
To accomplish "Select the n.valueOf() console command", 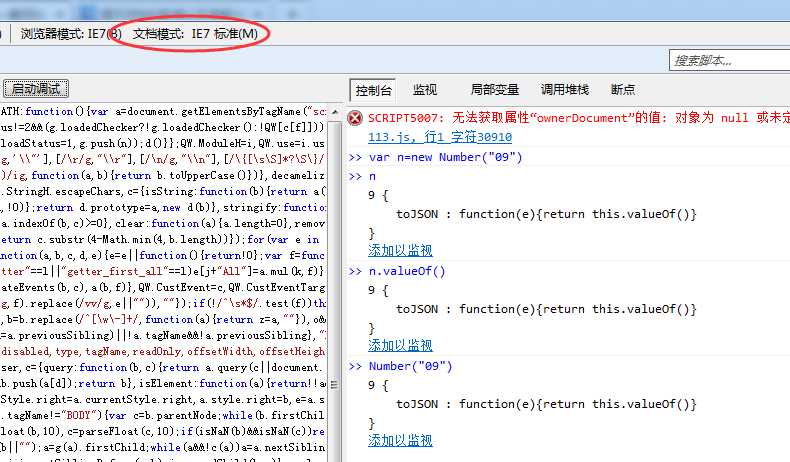I will coord(407,272).
